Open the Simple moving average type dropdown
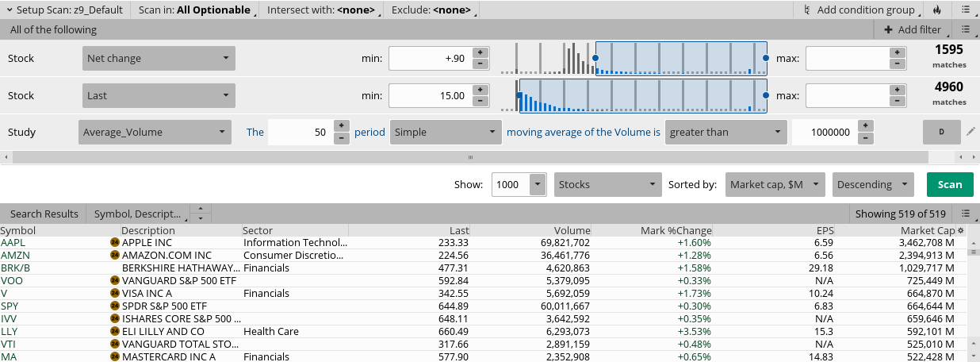The width and height of the screenshot is (980, 362). pos(445,132)
